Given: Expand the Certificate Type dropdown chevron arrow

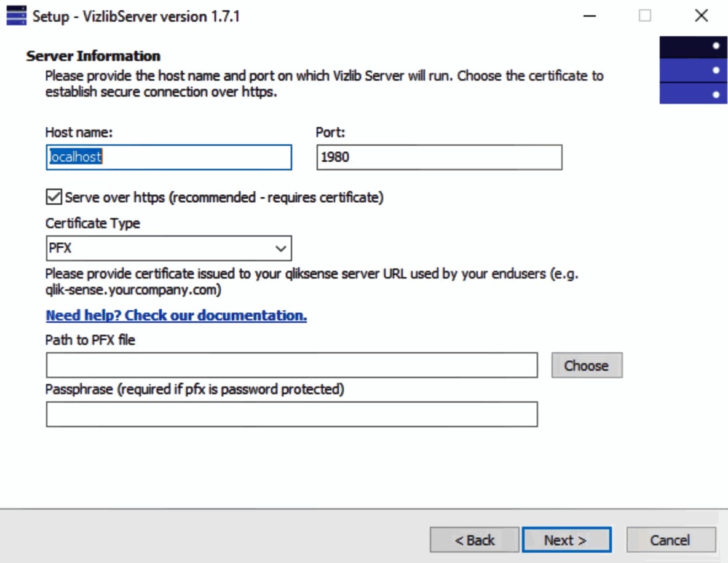Looking at the screenshot, I should click(x=280, y=248).
